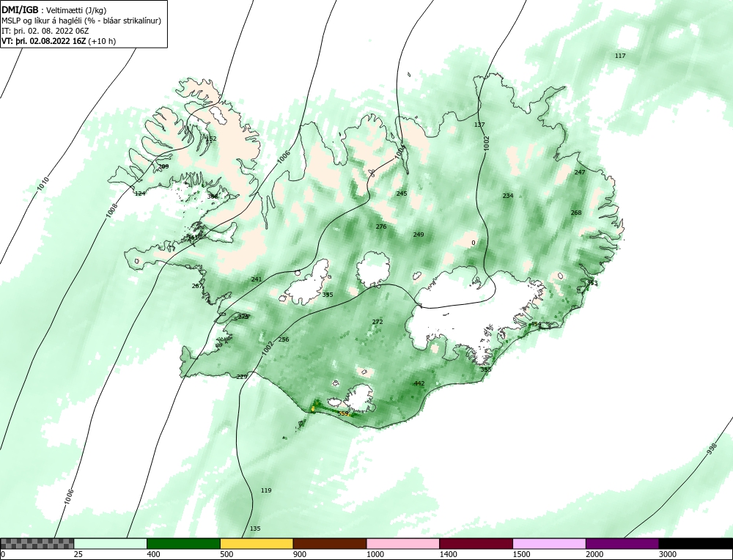Click the 0 value on the map interior
Screen dimensions: 733x560
[x=473, y=243]
